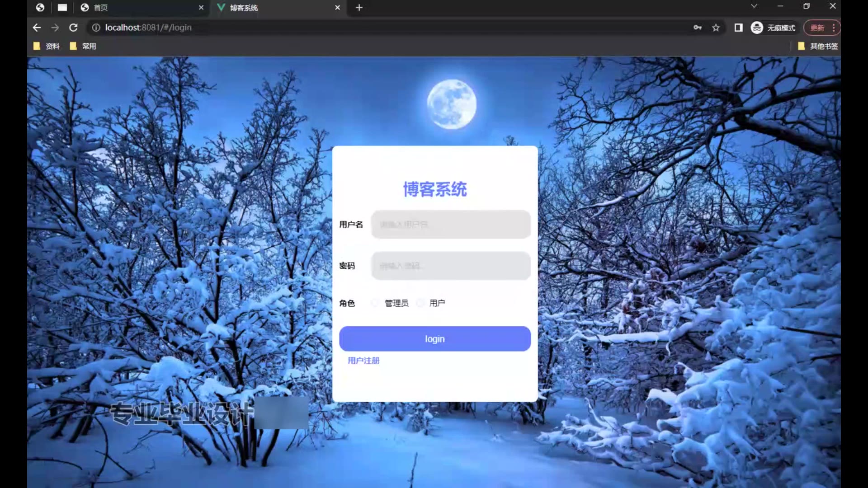Viewport: 868px width, 488px height.
Task: Toggle the side panel icon
Action: click(738, 28)
